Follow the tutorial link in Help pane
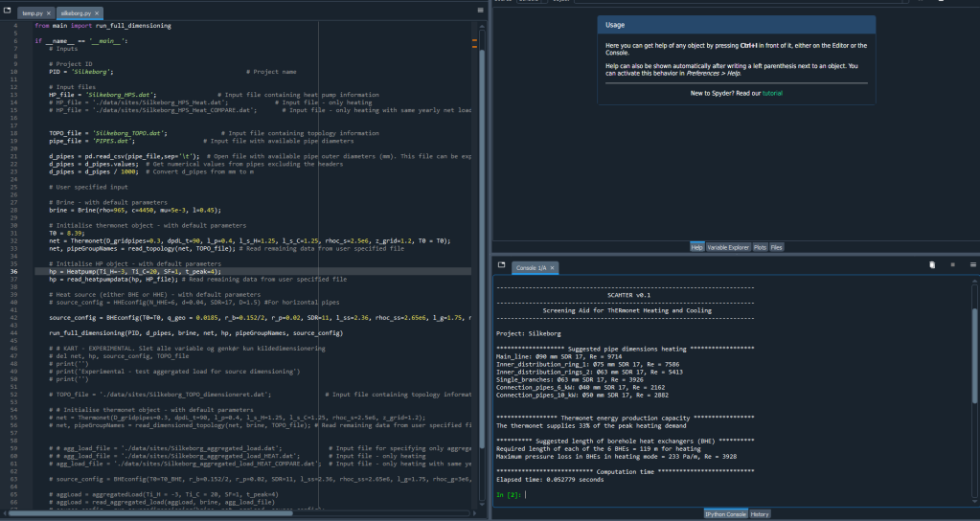Screen dimensions: 980x521 point(772,93)
